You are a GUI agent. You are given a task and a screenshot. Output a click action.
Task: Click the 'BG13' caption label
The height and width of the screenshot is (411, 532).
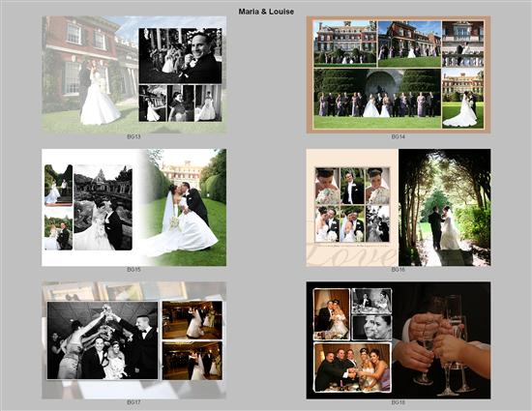(133, 136)
